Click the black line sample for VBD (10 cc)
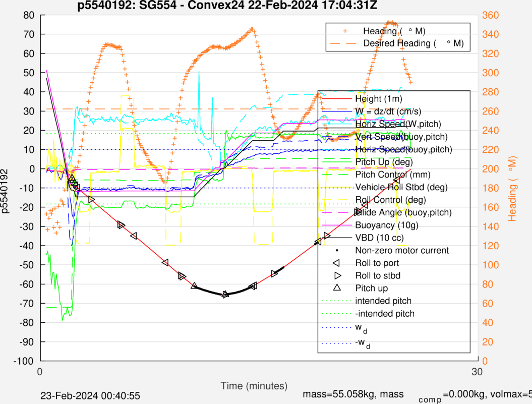The width and height of the screenshot is (532, 404). (x=337, y=238)
